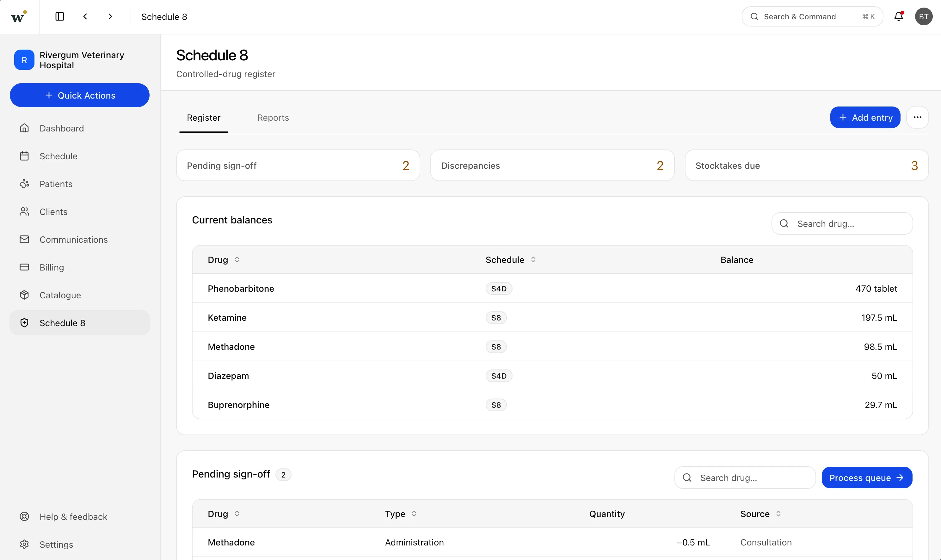The image size is (941, 560).
Task: Click the Add entry button
Action: tap(865, 117)
